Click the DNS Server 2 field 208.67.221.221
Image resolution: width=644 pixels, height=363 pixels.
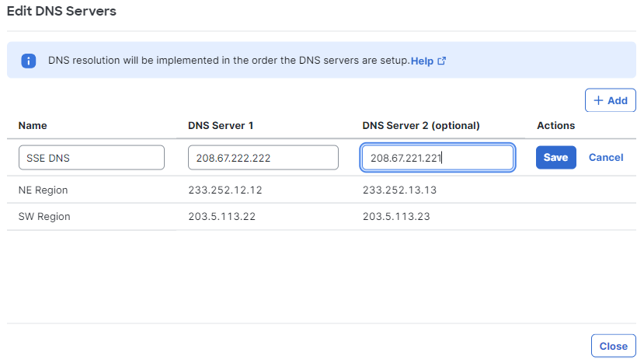(437, 158)
